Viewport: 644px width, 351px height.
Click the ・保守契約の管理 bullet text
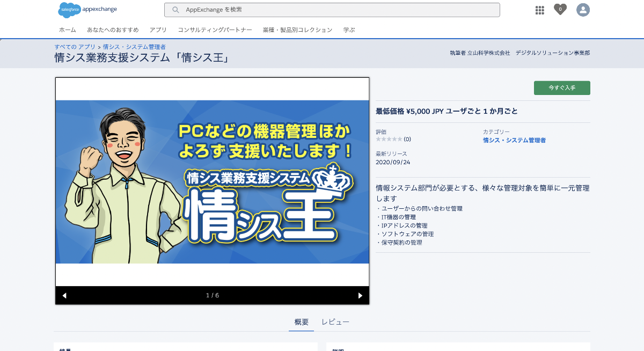399,243
